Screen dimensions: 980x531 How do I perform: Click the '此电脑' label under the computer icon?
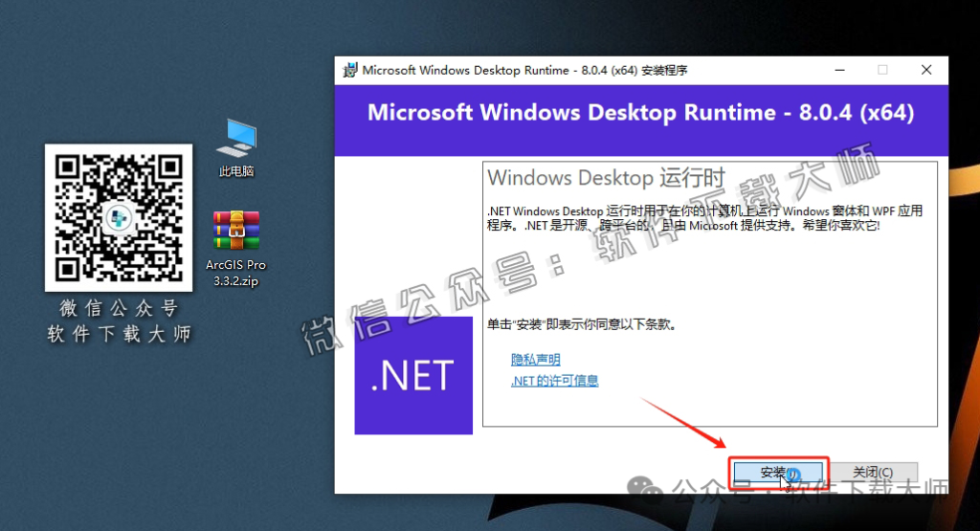pyautogui.click(x=236, y=171)
